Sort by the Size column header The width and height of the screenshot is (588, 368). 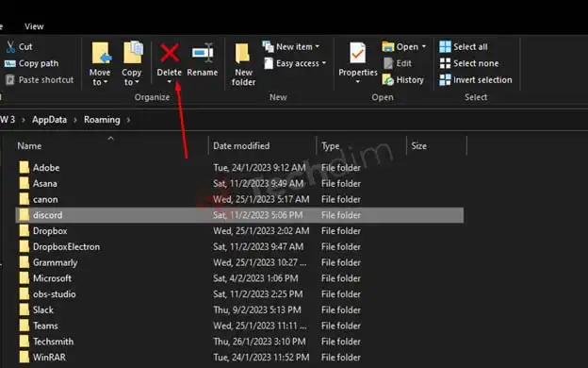tap(419, 145)
